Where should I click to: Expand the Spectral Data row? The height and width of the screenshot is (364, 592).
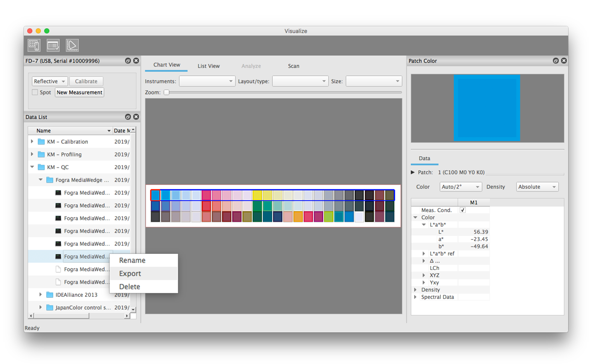click(x=415, y=297)
